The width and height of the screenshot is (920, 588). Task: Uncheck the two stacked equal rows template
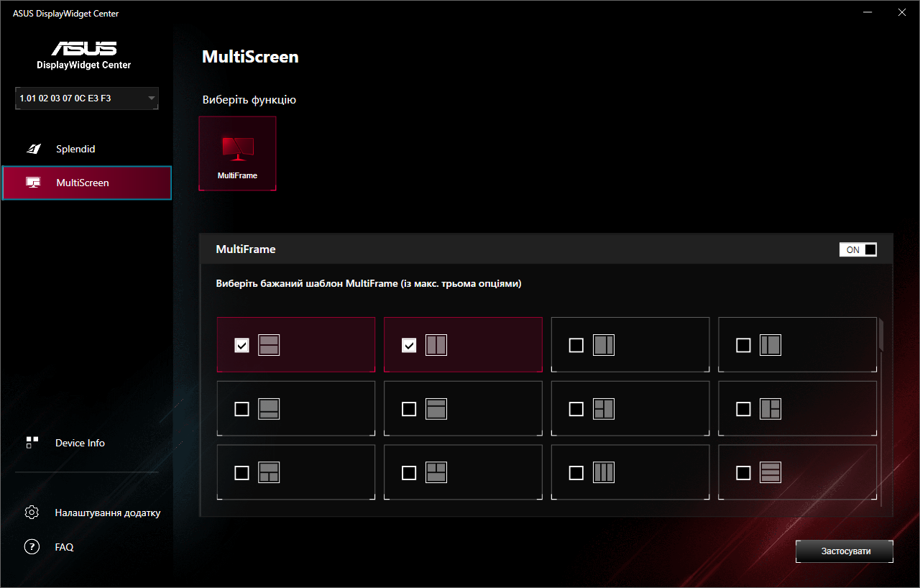tap(241, 346)
